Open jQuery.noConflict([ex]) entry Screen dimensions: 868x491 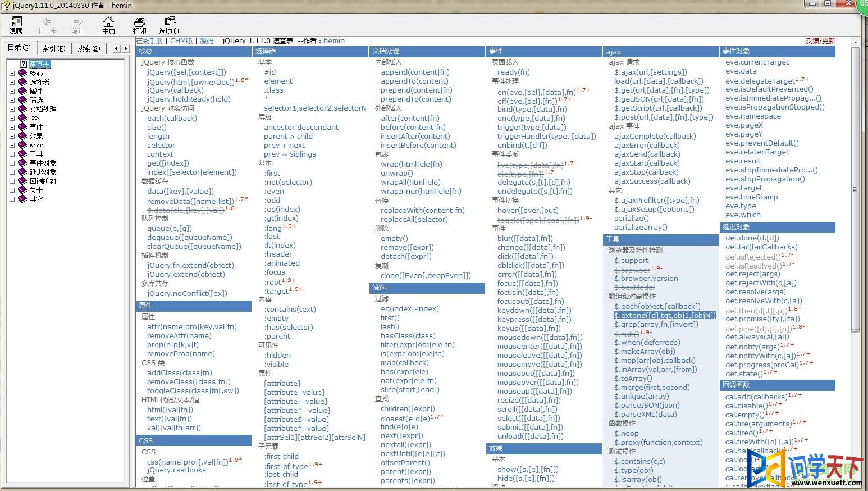[x=187, y=293]
